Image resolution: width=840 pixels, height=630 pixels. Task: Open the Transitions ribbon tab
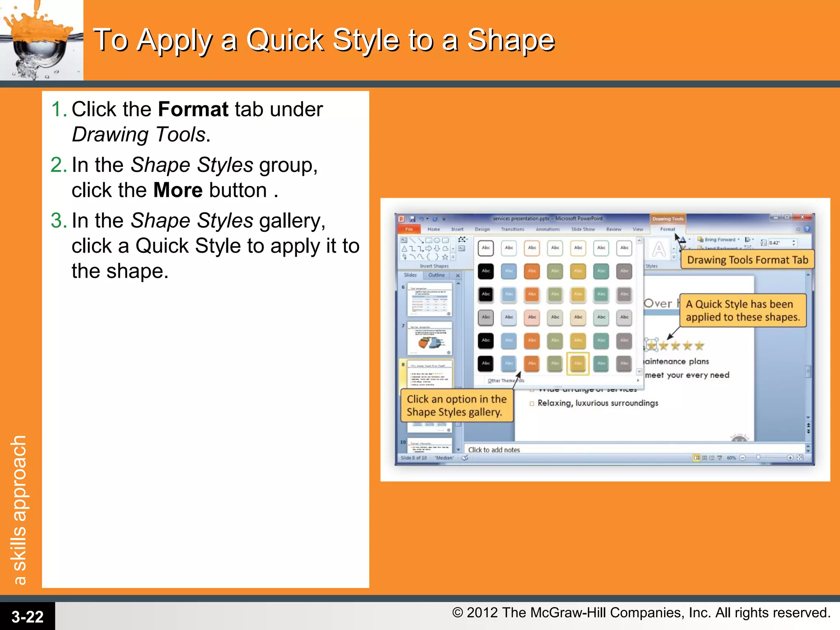tap(512, 229)
